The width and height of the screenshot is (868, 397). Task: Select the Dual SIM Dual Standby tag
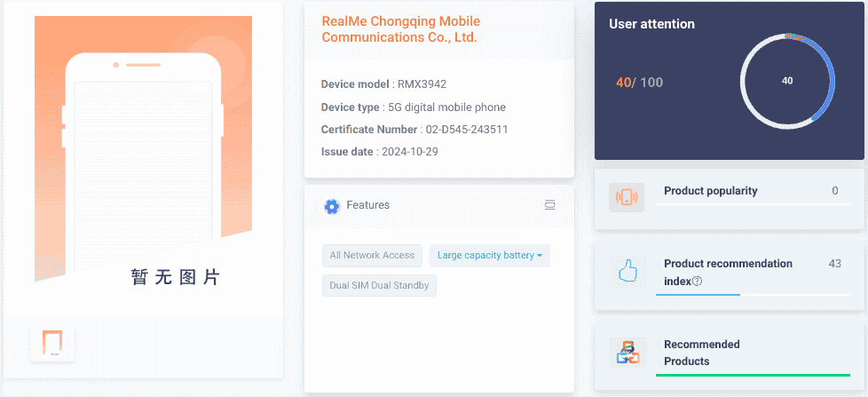coord(379,285)
